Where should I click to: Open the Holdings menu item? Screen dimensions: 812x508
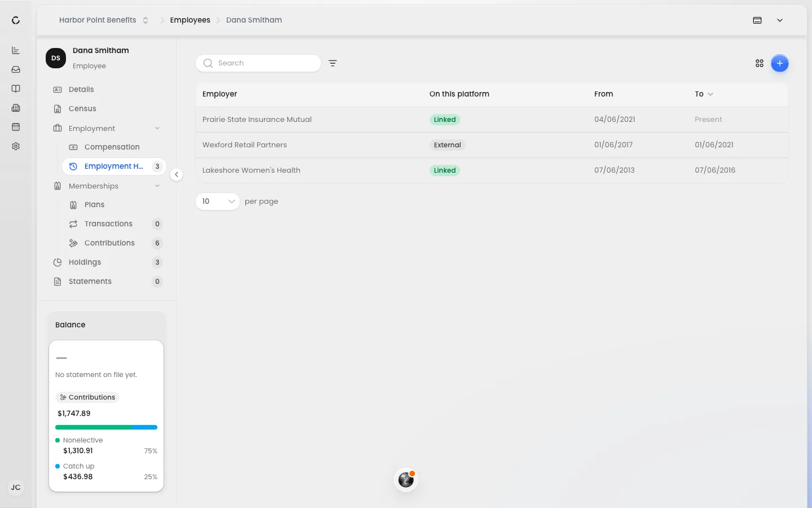pos(107,262)
